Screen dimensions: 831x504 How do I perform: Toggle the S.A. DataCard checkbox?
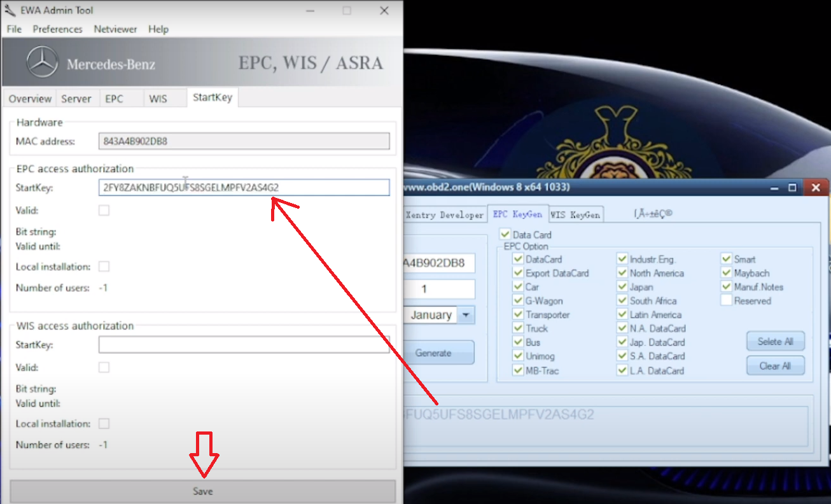click(622, 356)
